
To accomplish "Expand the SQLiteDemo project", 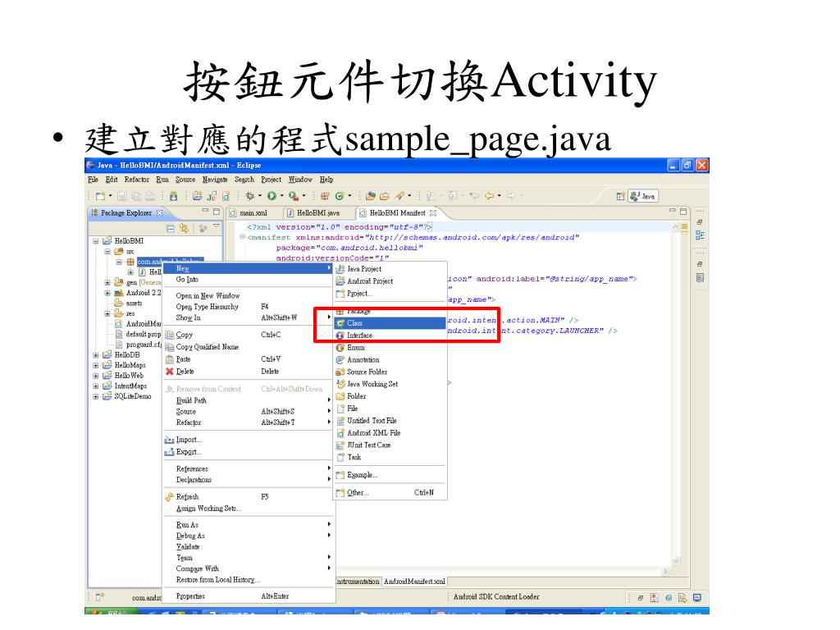I will click(96, 396).
